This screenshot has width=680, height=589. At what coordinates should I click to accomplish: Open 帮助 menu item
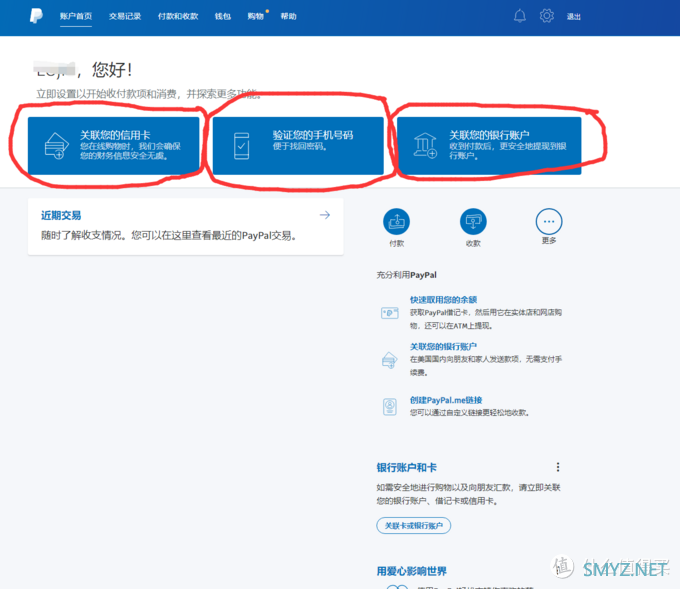288,16
